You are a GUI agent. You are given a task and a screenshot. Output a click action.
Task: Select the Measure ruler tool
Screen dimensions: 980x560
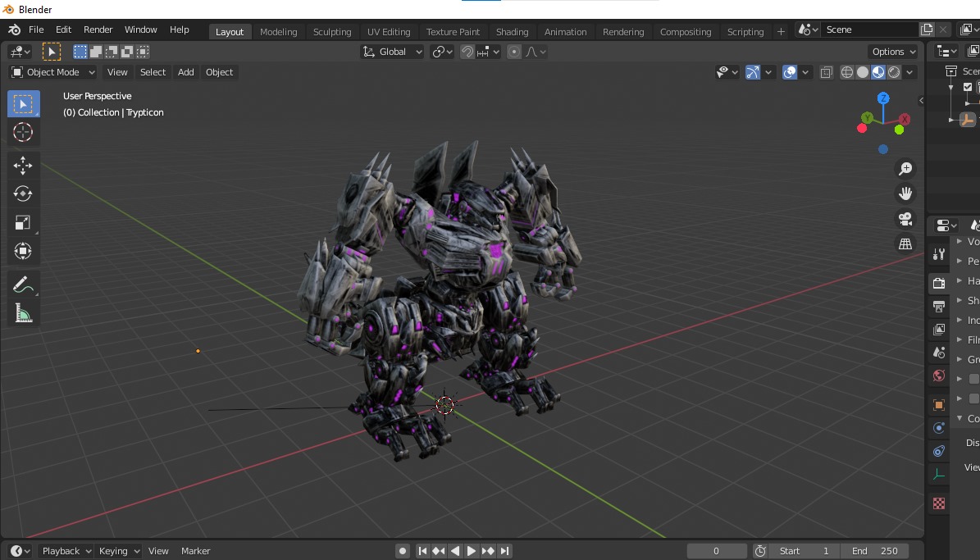click(23, 313)
